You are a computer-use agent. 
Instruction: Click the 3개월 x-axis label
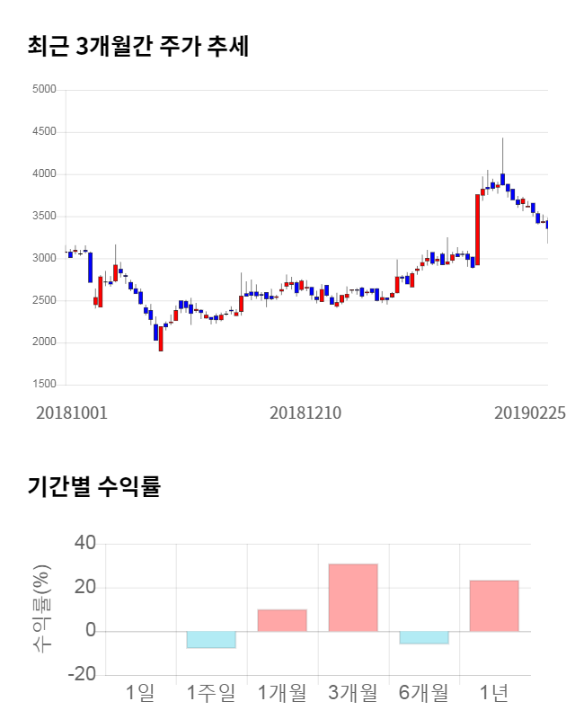click(x=353, y=693)
